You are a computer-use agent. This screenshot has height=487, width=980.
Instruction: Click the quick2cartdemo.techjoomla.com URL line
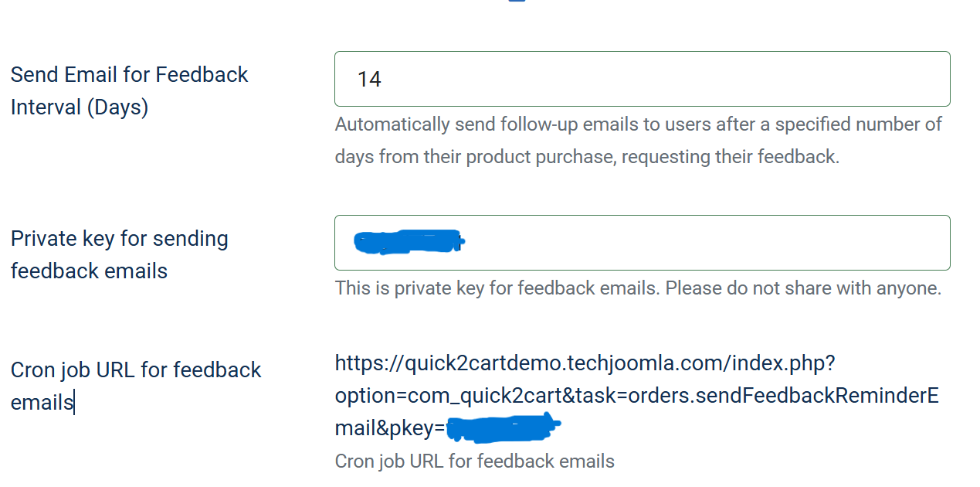coord(585,362)
